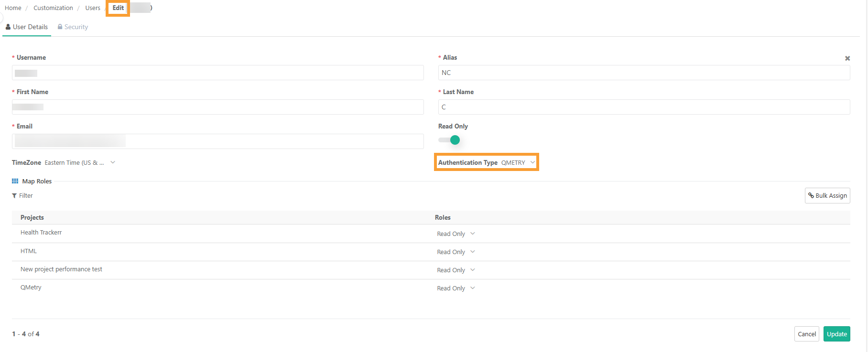868x352 pixels.
Task: Select the User Details tab
Action: pyautogui.click(x=27, y=27)
